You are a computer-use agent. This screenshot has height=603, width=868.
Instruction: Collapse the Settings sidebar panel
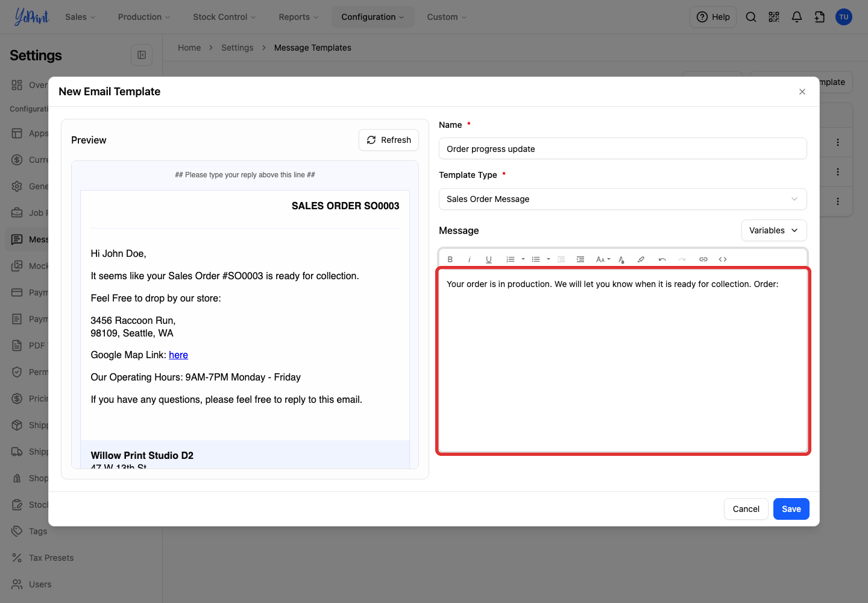coord(142,55)
